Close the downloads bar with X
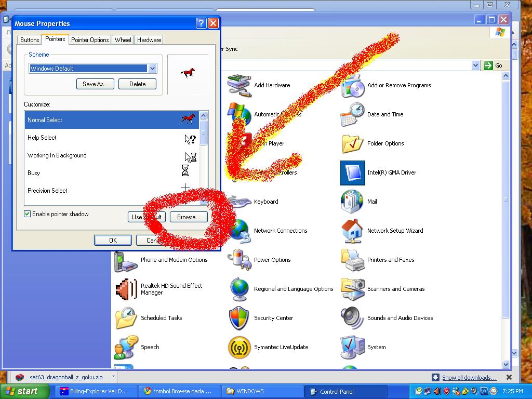 [x=509, y=377]
